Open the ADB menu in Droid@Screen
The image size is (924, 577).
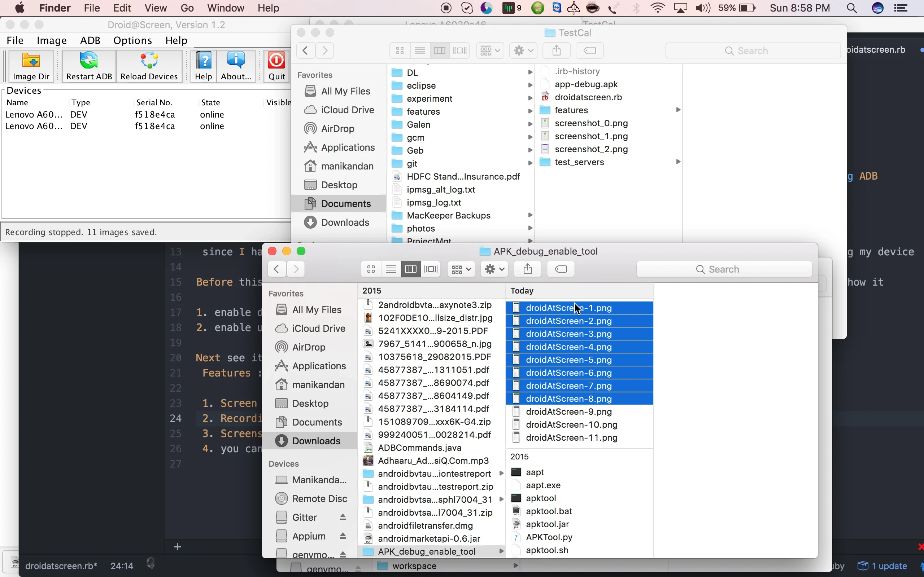90,40
